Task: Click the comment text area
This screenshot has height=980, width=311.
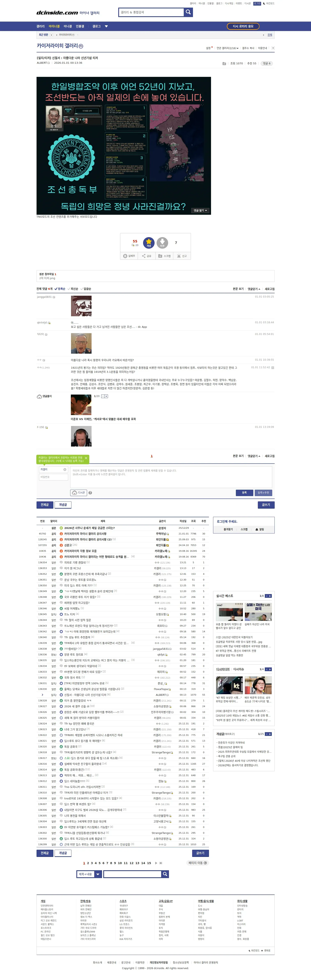Action: click(171, 477)
